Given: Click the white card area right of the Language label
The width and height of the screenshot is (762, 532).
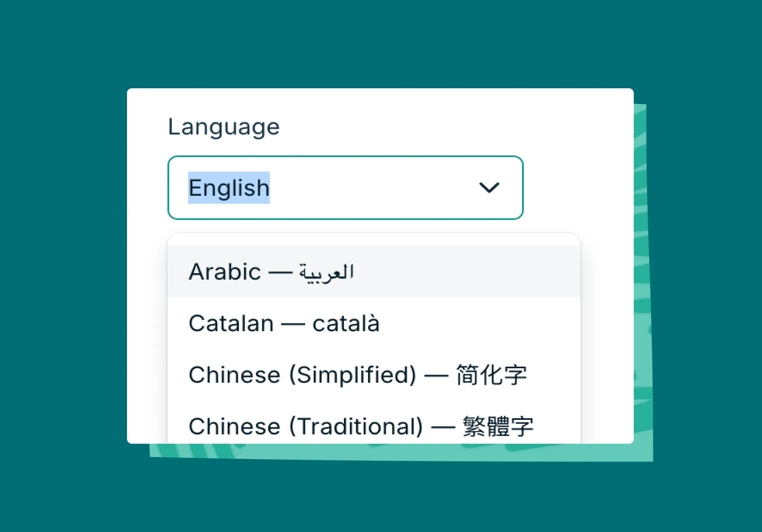Looking at the screenshot, I should (431, 127).
